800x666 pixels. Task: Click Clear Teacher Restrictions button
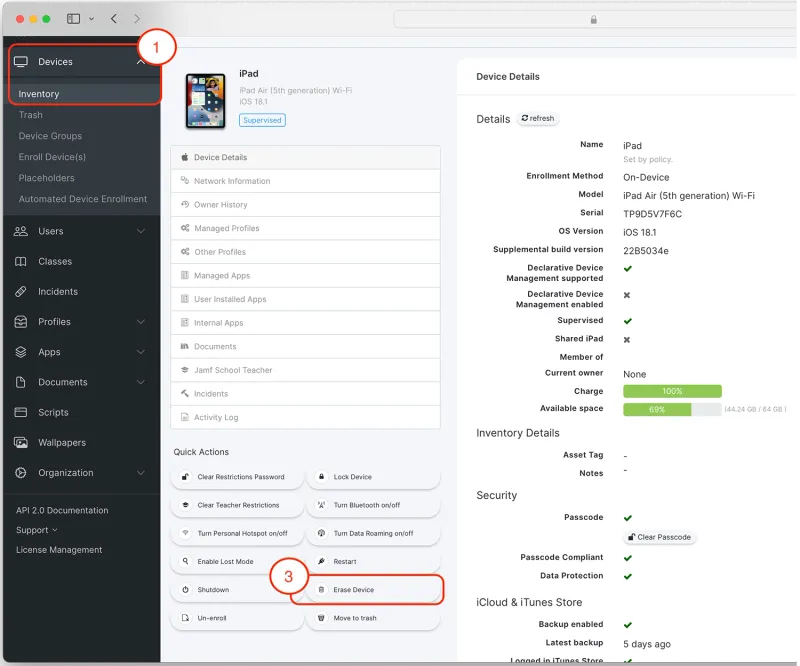[x=237, y=505]
